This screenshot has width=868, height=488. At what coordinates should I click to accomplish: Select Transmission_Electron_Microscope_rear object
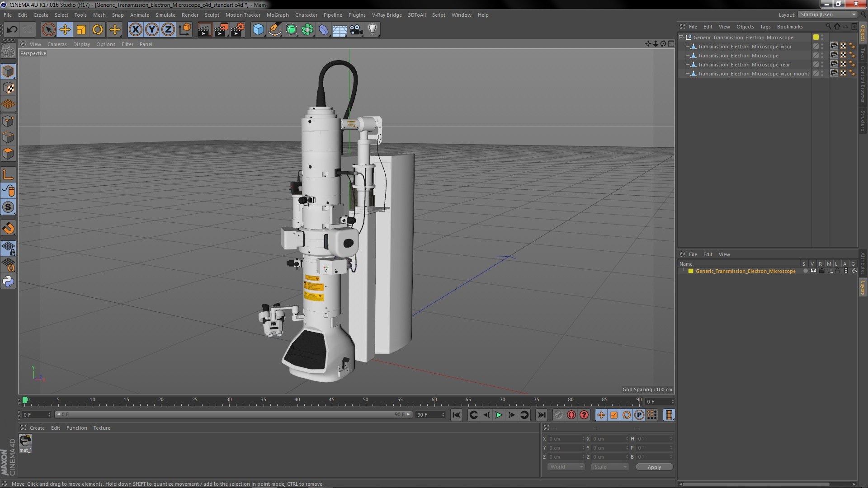coord(744,65)
